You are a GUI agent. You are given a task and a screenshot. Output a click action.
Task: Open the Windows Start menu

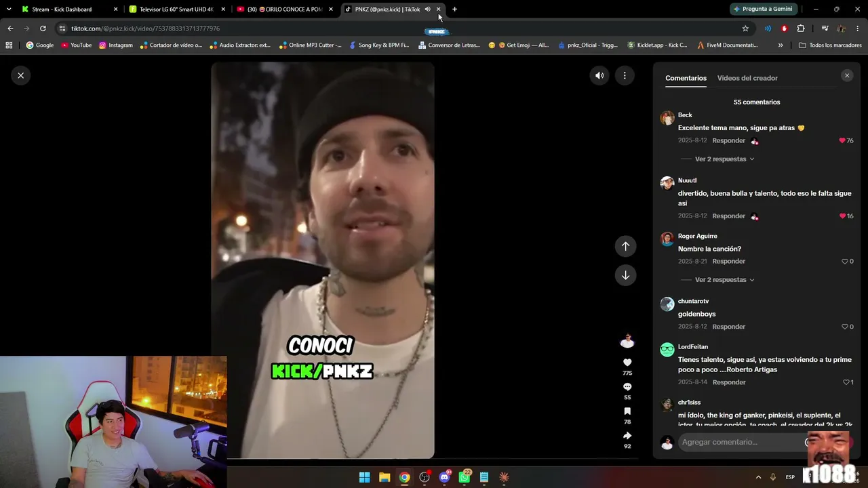click(364, 477)
